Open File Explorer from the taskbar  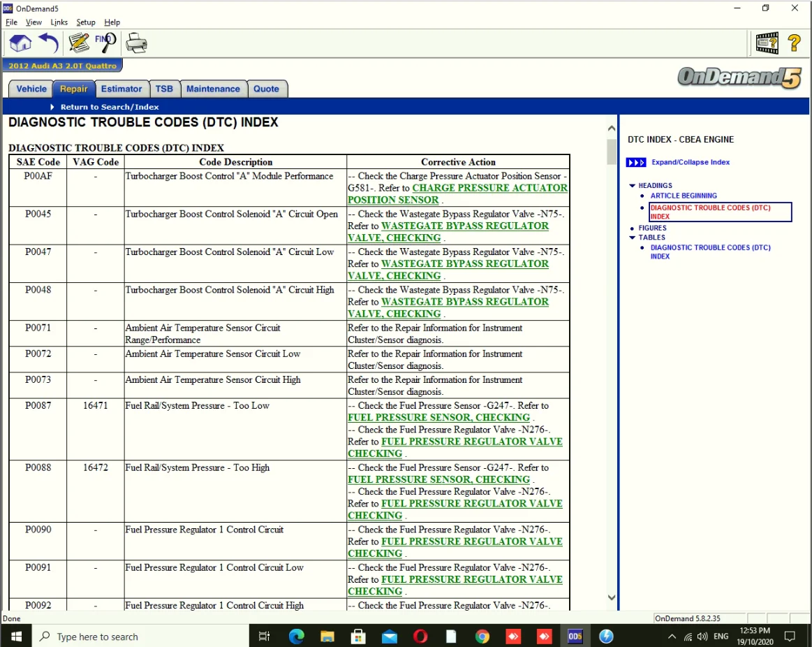327,636
